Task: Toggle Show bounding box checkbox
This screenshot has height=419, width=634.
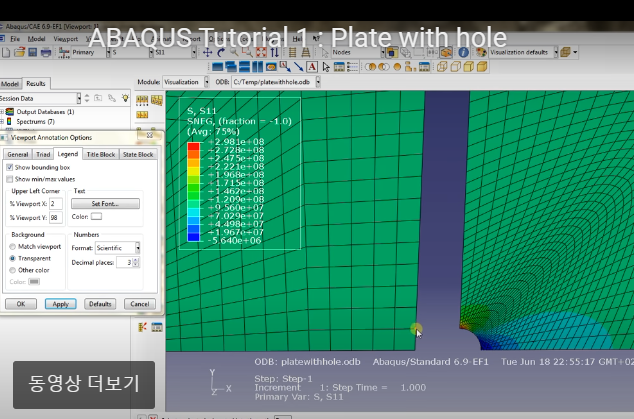Action: coord(9,167)
